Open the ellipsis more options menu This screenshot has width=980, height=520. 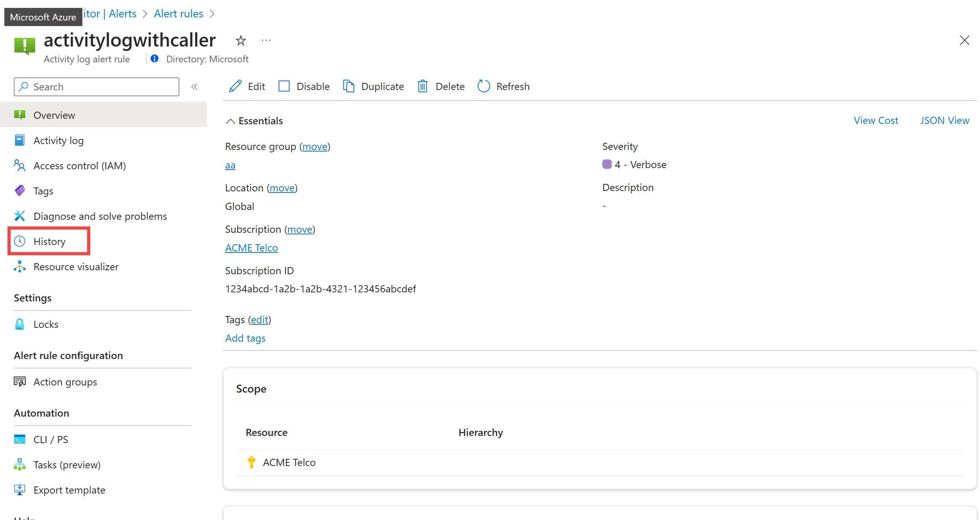[x=266, y=40]
